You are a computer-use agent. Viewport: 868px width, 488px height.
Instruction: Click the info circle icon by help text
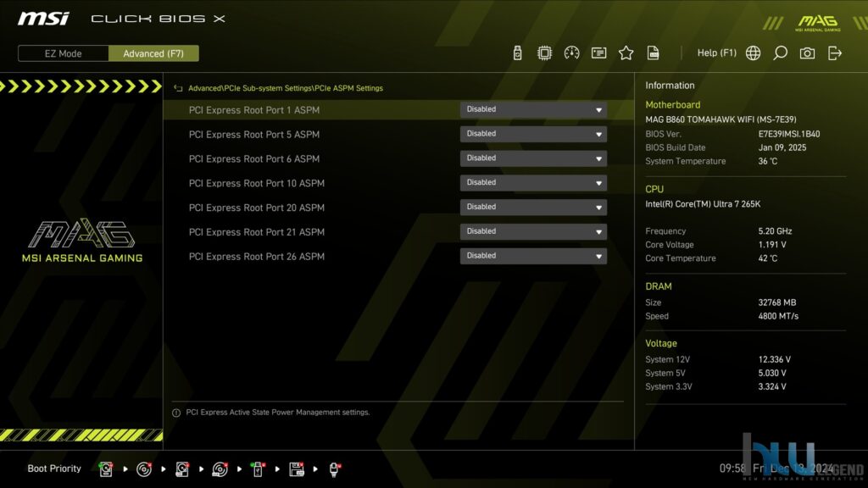(176, 413)
